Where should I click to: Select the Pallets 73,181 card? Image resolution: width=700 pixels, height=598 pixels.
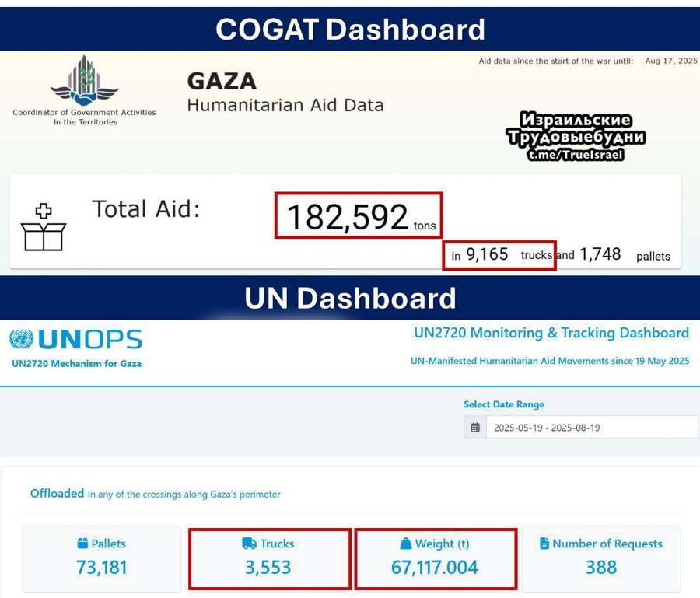pyautogui.click(x=102, y=558)
